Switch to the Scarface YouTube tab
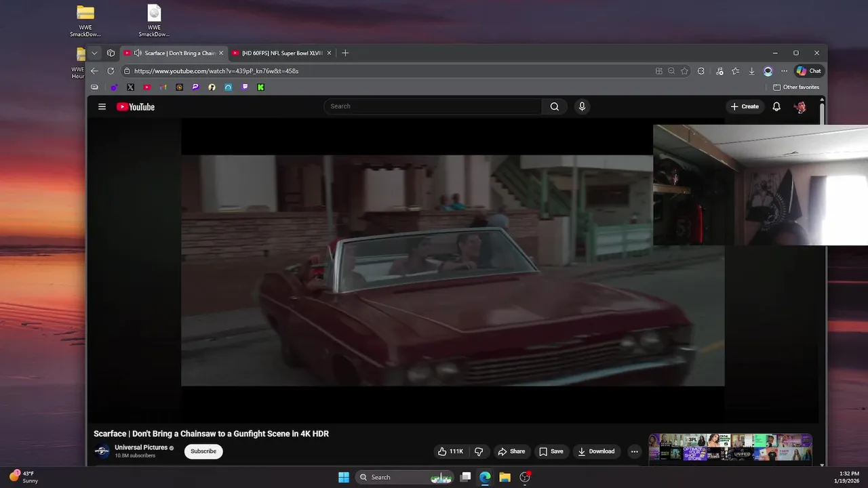Image resolution: width=868 pixels, height=488 pixels. [173, 53]
